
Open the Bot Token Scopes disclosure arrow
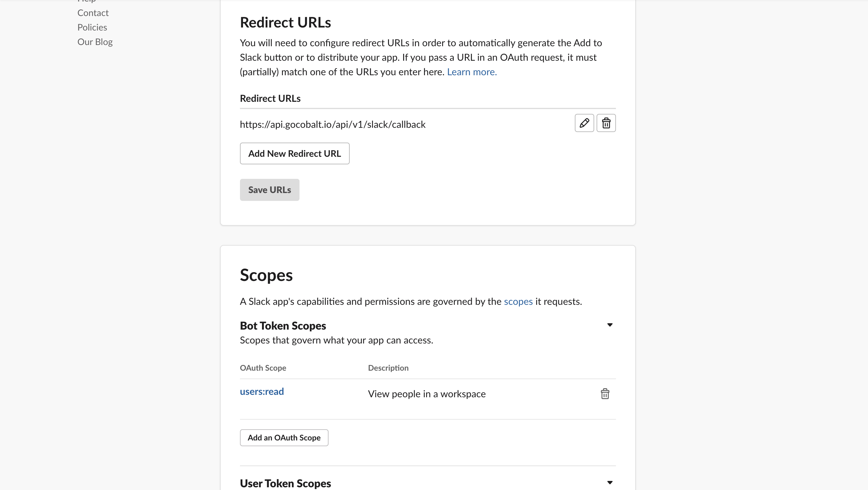[610, 325]
